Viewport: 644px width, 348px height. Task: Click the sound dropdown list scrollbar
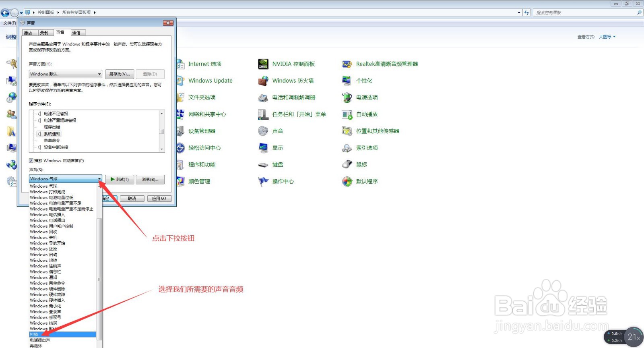[99, 279]
